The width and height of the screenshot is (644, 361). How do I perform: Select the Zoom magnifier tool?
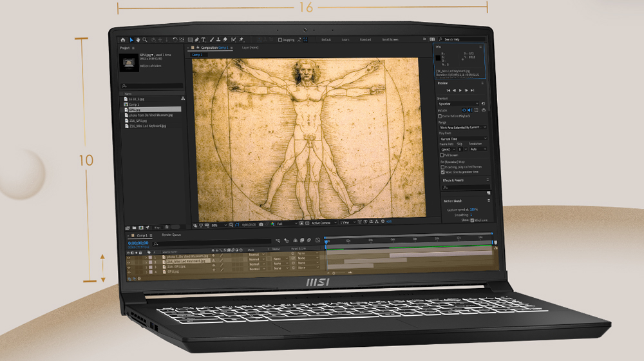[x=145, y=40]
